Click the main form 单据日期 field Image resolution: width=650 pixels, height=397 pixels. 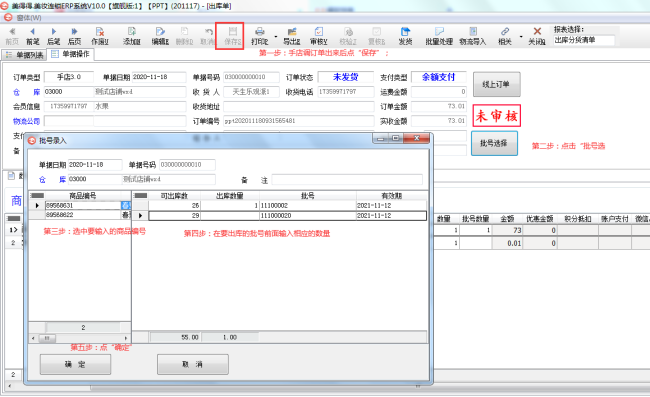pos(159,77)
